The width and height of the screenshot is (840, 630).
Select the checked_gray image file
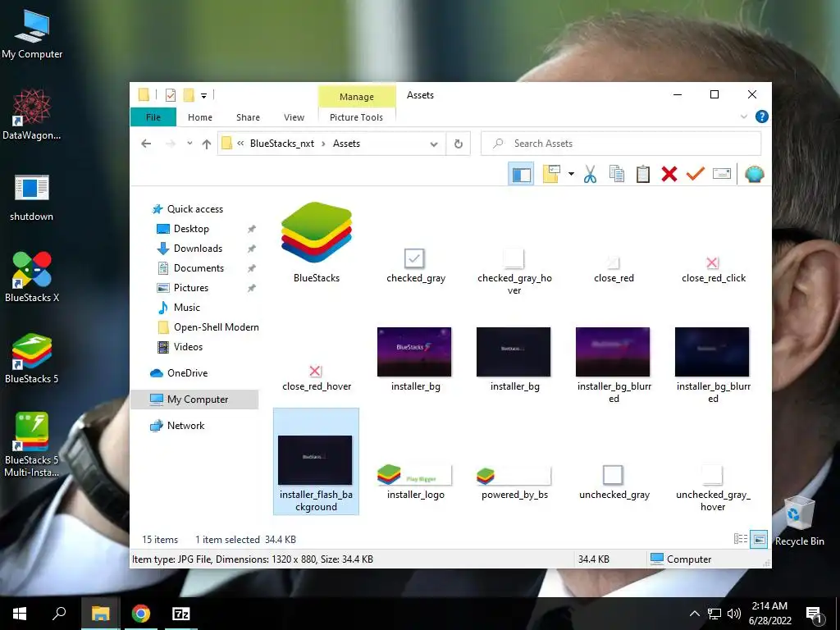tap(416, 265)
